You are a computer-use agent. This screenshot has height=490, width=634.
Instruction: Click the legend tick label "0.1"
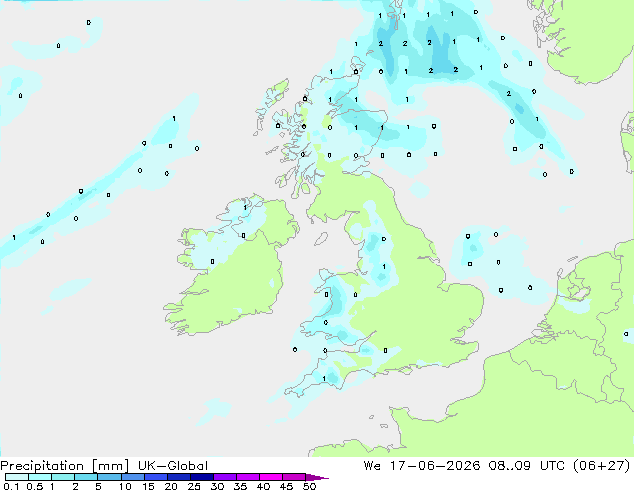pos(11,486)
